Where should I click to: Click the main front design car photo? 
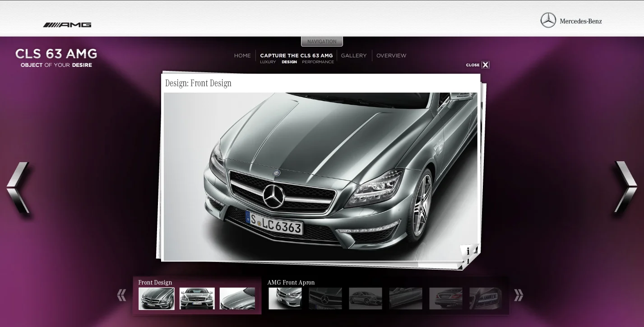tap(320, 176)
